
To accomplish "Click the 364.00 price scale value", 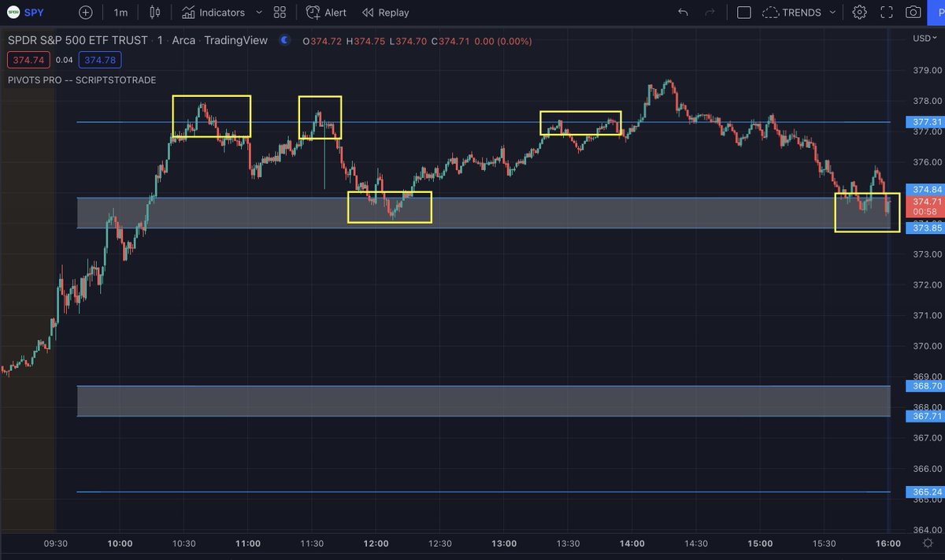I will [x=928, y=529].
